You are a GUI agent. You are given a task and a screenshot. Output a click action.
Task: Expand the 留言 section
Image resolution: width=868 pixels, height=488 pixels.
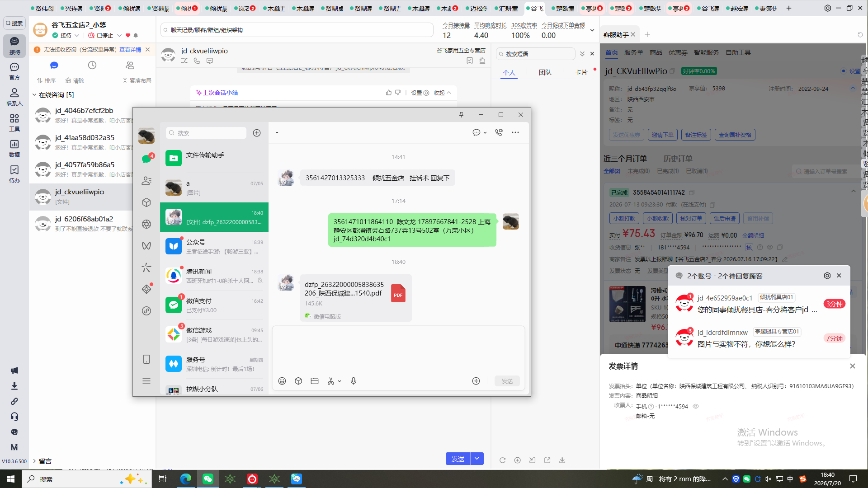click(34, 461)
